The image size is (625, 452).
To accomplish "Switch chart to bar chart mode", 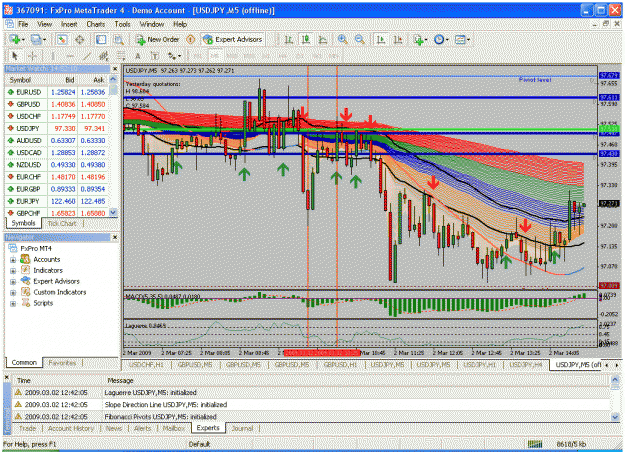I will coord(289,39).
